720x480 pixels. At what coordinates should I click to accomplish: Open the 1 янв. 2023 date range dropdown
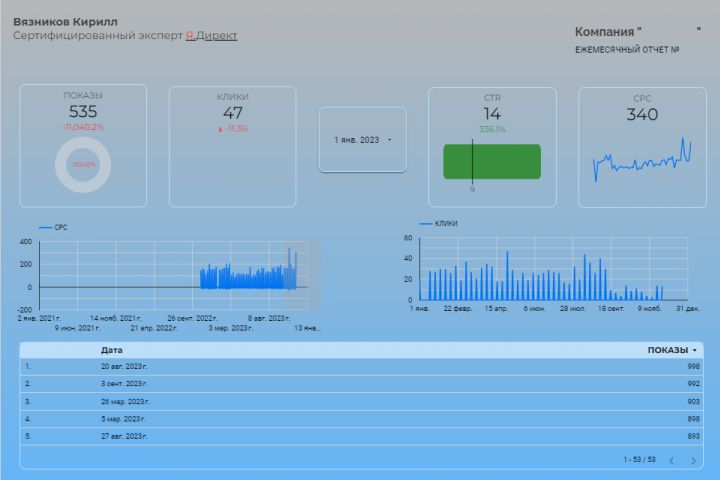(x=363, y=140)
